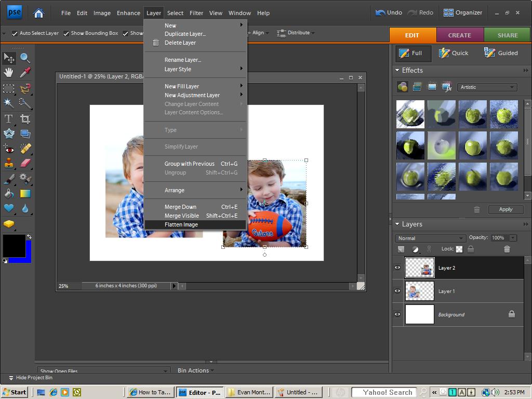Select the Zoom tool
532x399 pixels.
coord(25,58)
